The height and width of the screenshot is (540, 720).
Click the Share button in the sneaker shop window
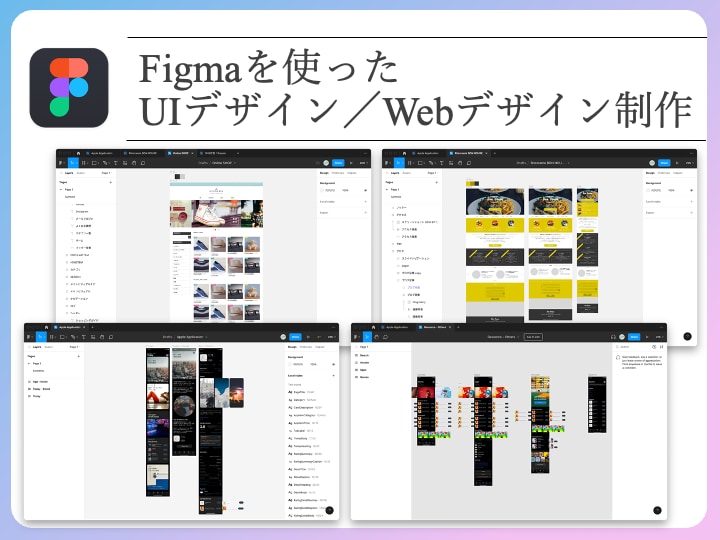[338, 163]
